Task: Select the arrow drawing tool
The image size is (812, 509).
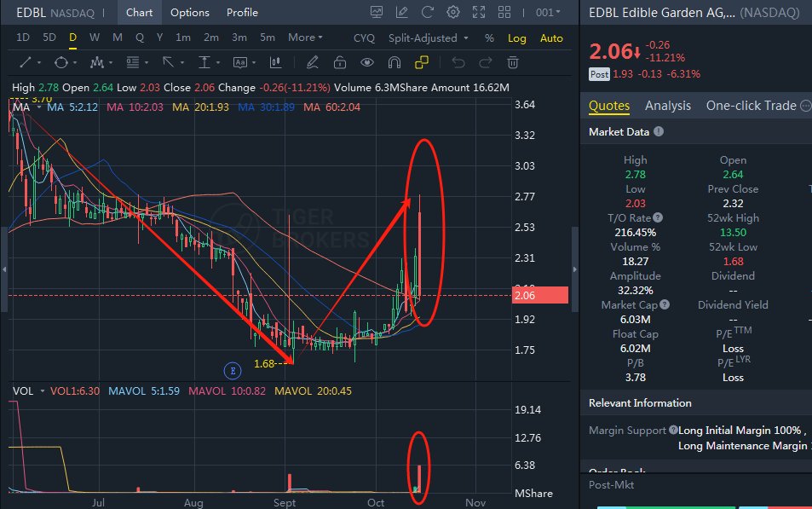Action: (169, 63)
